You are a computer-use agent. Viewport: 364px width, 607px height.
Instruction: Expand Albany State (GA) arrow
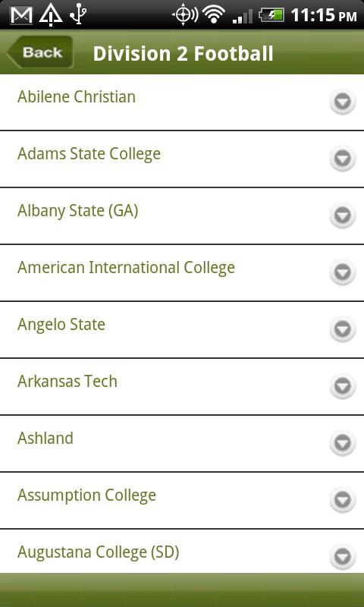click(343, 215)
